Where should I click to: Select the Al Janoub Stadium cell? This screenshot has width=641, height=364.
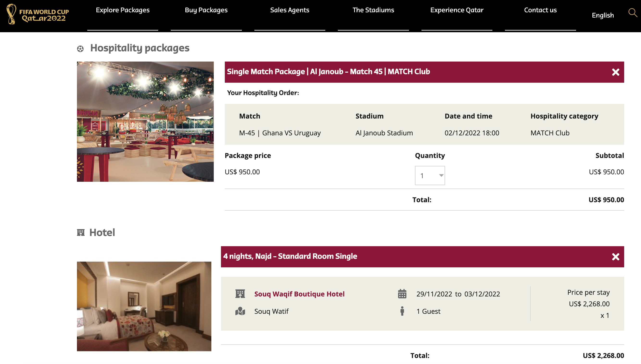(384, 133)
